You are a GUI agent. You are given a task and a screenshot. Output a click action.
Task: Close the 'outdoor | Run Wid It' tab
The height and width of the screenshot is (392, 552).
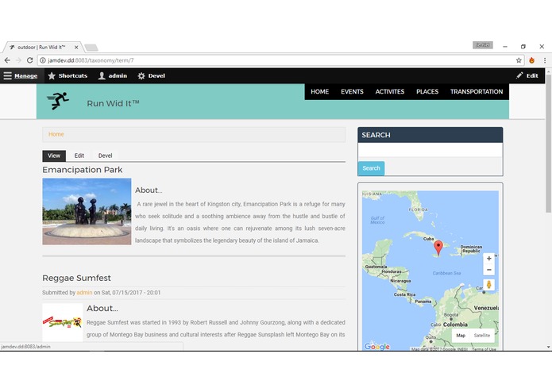[x=76, y=47]
